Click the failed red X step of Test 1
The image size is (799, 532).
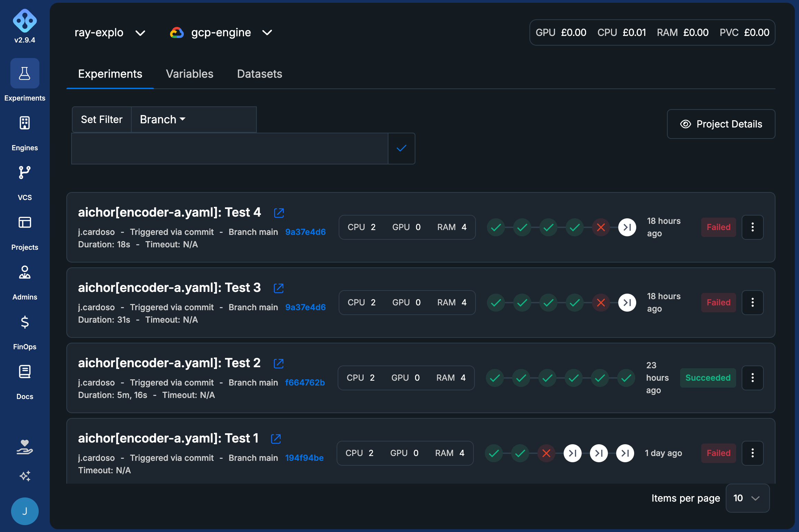coord(546,453)
